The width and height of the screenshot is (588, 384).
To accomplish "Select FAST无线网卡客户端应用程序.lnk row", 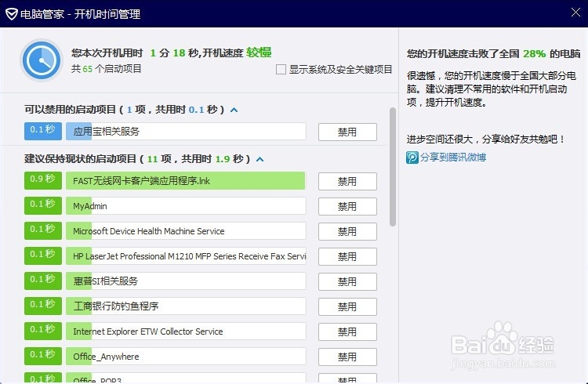I will [186, 181].
